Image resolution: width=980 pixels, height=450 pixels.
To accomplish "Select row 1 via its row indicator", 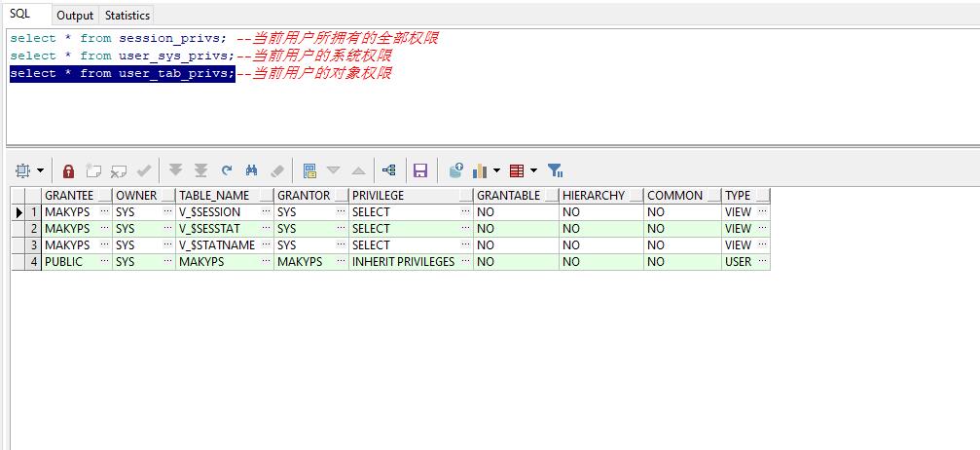I will point(19,212).
